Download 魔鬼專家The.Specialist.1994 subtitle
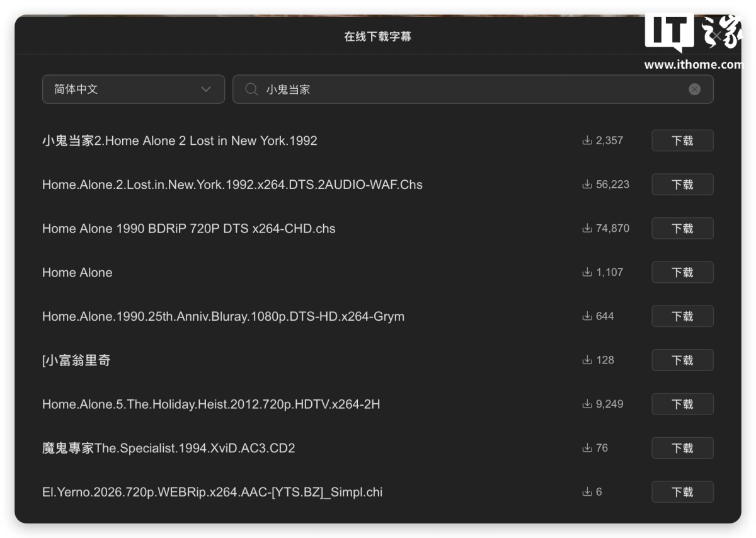This screenshot has width=756, height=538. click(x=682, y=448)
